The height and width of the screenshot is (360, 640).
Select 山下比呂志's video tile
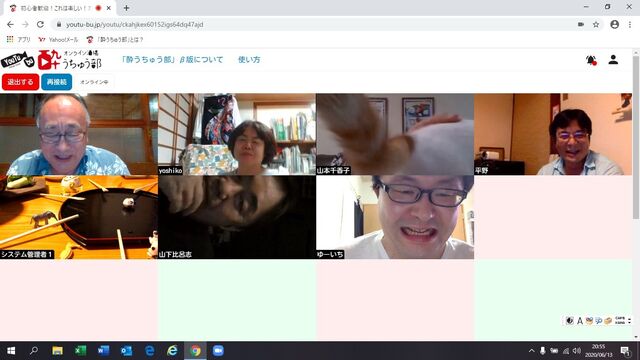(x=237, y=217)
